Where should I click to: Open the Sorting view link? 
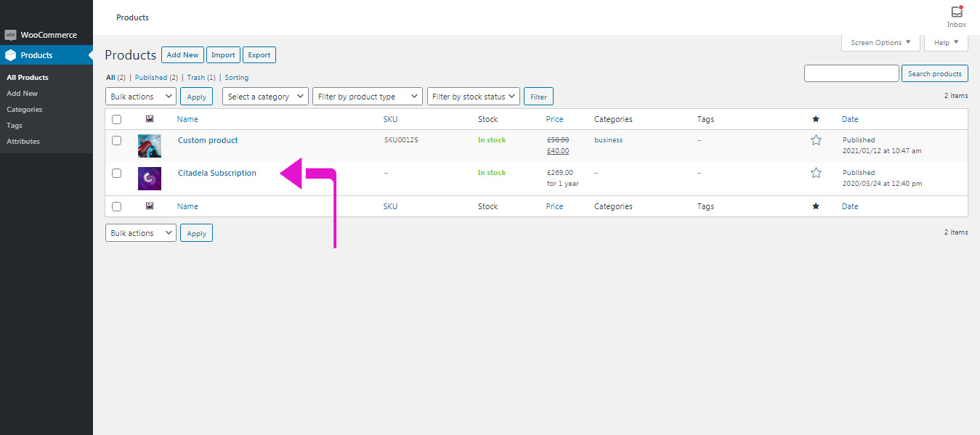tap(237, 78)
